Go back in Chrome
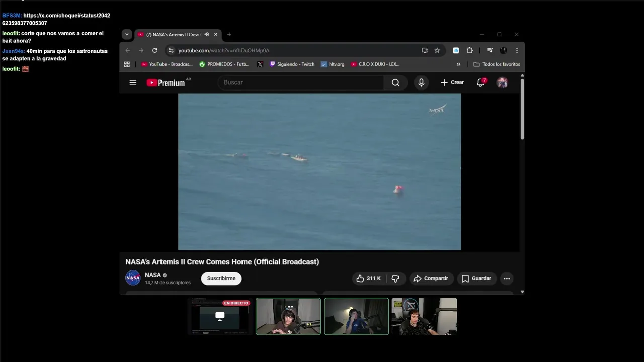 [x=128, y=50]
